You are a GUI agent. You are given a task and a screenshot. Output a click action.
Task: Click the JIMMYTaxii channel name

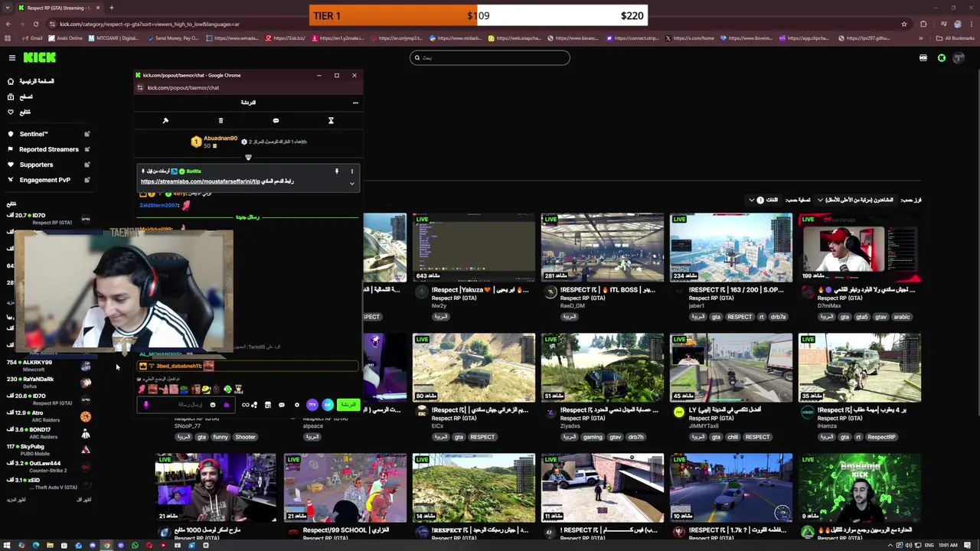(x=704, y=426)
